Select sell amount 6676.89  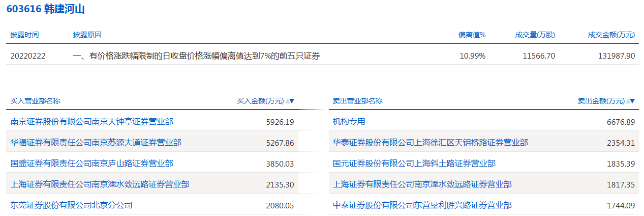click(621, 122)
